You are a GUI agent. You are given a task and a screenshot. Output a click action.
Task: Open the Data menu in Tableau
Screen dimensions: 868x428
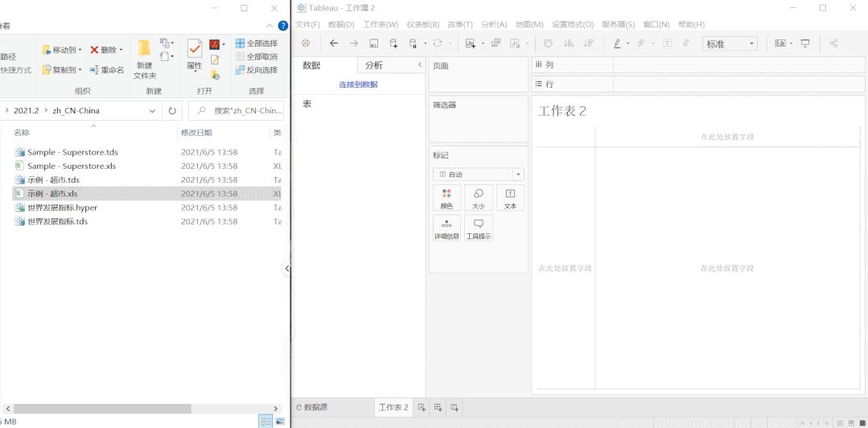pyautogui.click(x=341, y=25)
